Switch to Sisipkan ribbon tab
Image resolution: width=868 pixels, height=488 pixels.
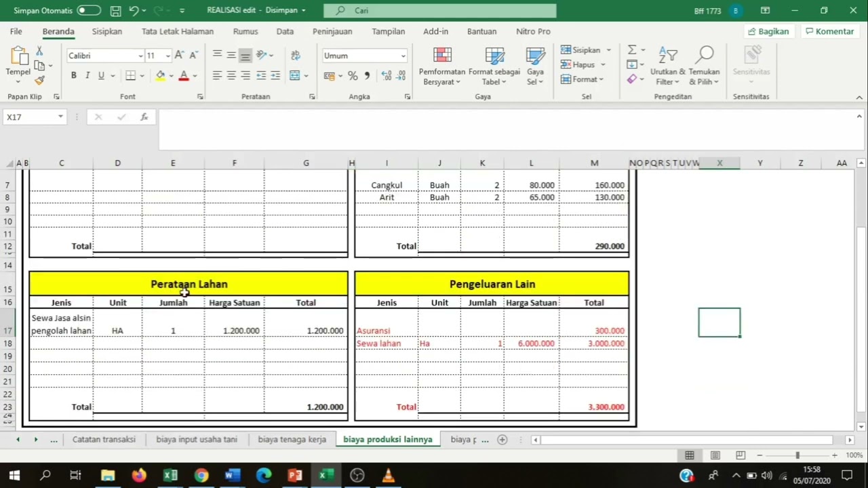coord(107,31)
